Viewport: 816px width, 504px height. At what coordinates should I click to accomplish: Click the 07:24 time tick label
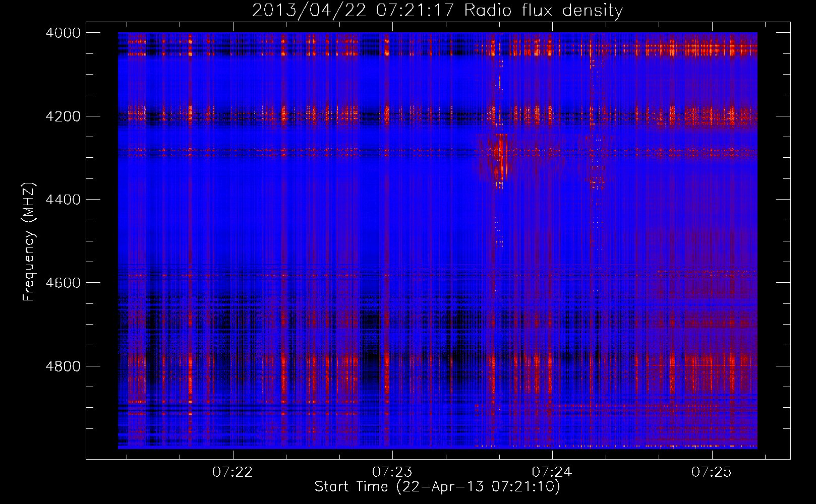click(552, 472)
